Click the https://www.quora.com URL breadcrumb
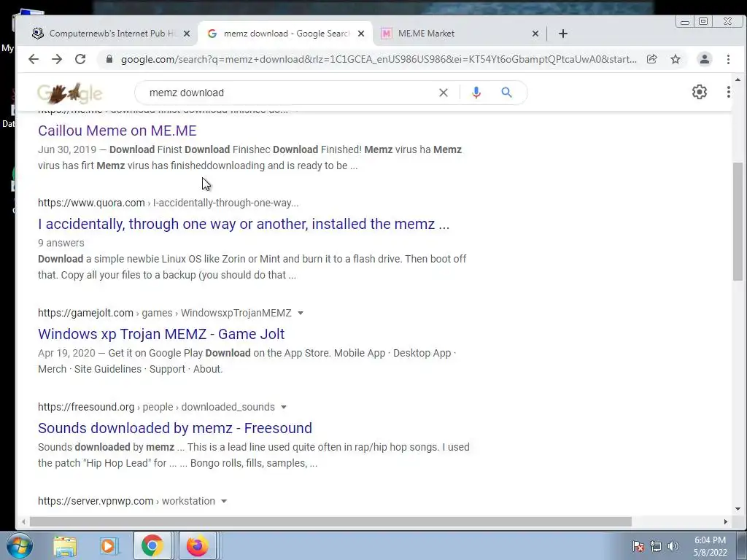The height and width of the screenshot is (560, 747). 91,203
